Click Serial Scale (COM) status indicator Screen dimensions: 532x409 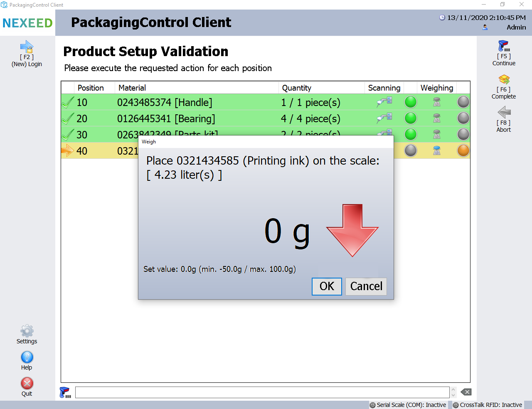[x=408, y=405]
